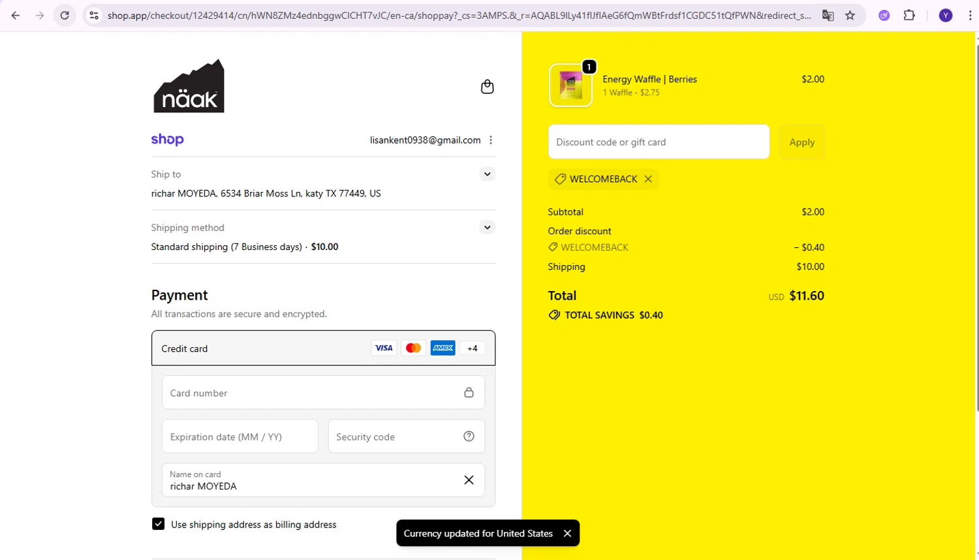Reload the checkout page
Viewport: 979px width, 560px height.
(x=65, y=15)
